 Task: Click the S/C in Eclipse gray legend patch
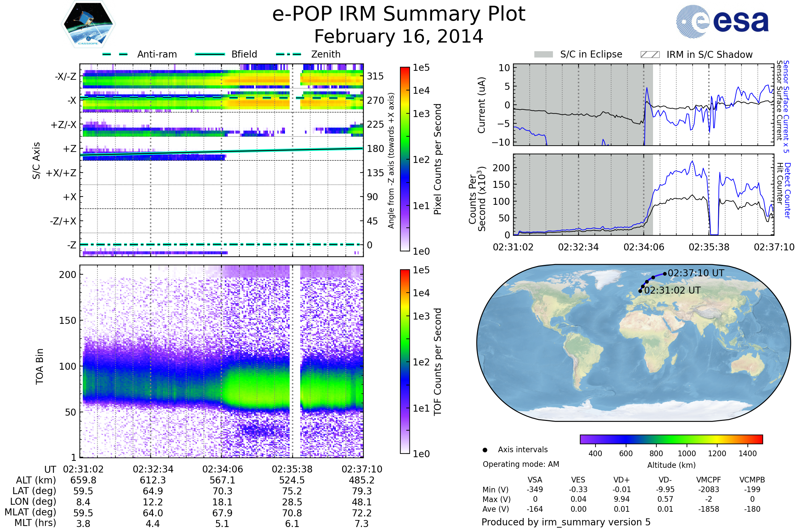pos(544,55)
